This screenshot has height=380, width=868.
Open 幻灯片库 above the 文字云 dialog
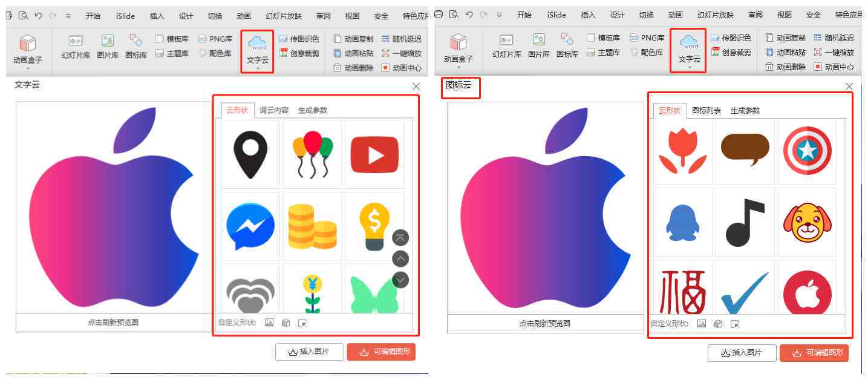pyautogui.click(x=76, y=46)
